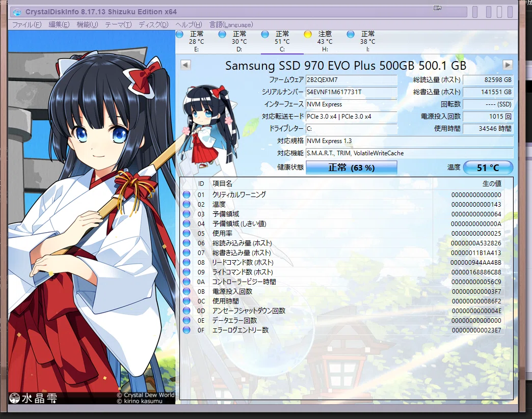This screenshot has width=532, height=419.
Task: Click the transfer mode field PCIe 3.0 x4
Action: click(352, 116)
